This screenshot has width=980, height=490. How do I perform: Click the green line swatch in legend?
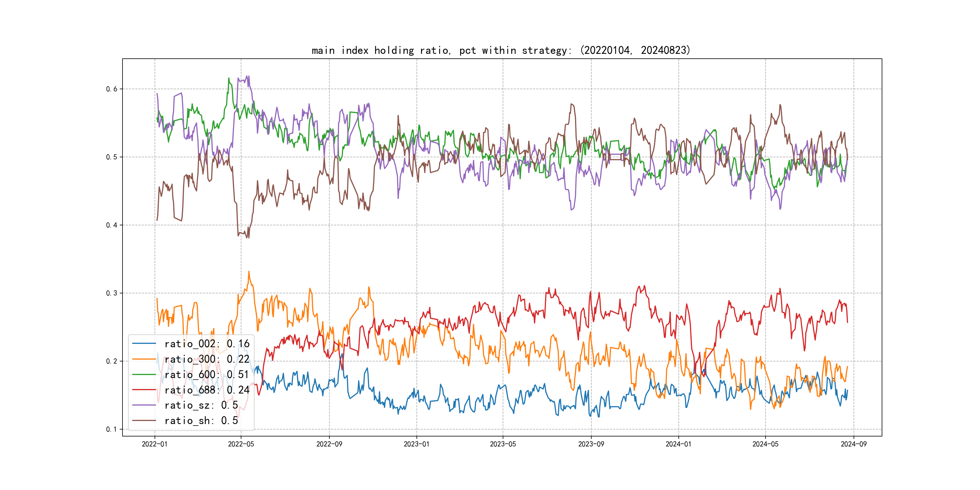(x=144, y=374)
